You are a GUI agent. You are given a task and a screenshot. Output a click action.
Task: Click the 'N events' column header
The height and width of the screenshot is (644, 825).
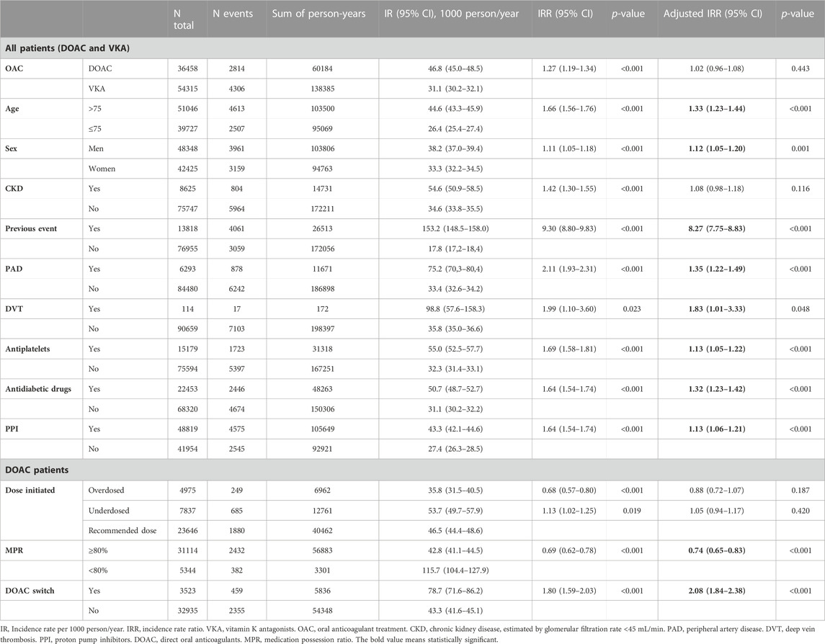click(x=232, y=14)
